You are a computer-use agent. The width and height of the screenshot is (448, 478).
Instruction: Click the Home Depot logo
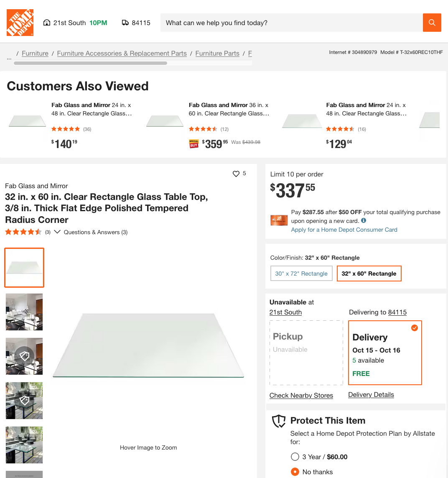[20, 23]
